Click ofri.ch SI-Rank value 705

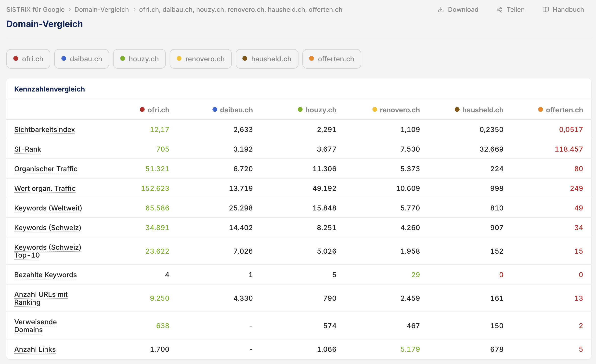coord(163,149)
